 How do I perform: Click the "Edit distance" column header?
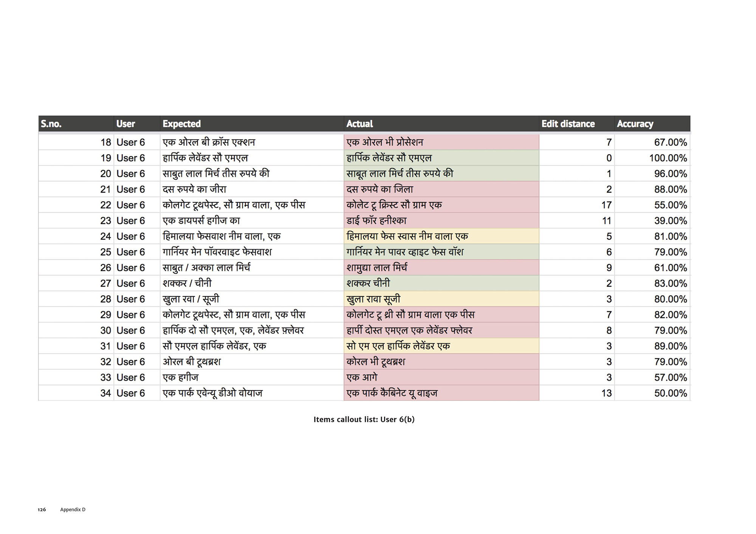[568, 124]
